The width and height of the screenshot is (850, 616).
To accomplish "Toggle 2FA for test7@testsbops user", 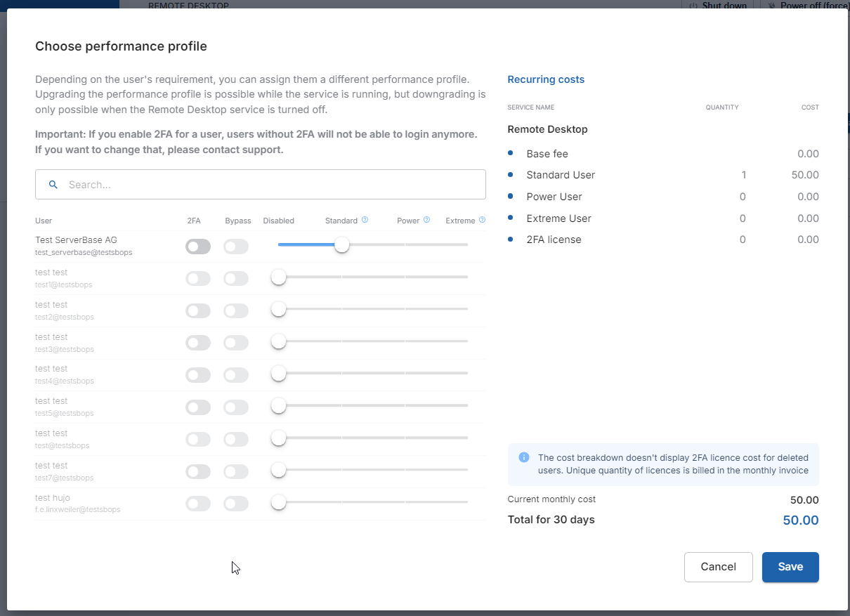I will click(x=198, y=471).
